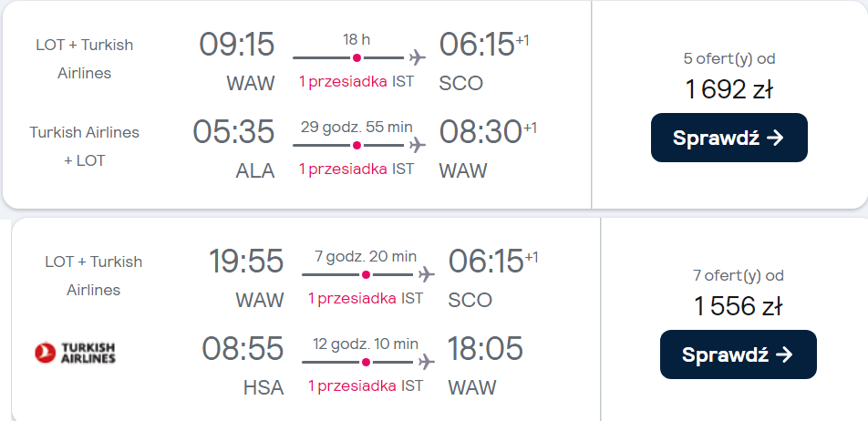Image resolution: width=868 pixels, height=421 pixels.
Task: Select '1 przesiadka' under 29 godz. 55 min flight
Action: (343, 169)
